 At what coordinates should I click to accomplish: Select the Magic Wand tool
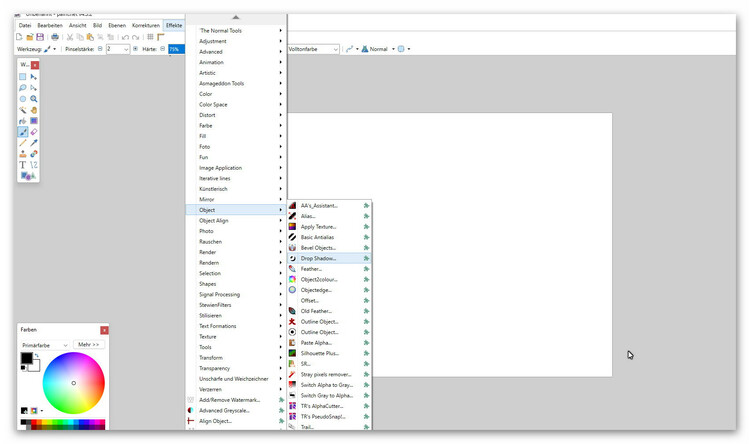22,110
